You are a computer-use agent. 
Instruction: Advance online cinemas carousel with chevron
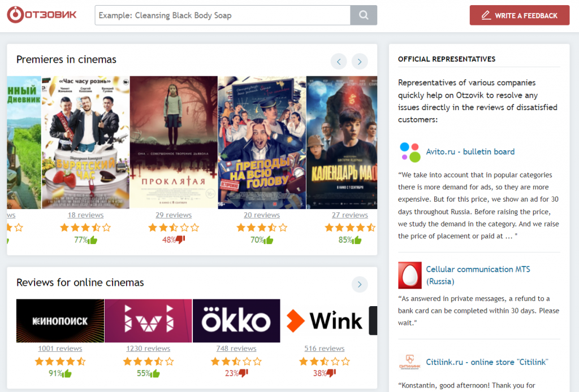click(360, 284)
